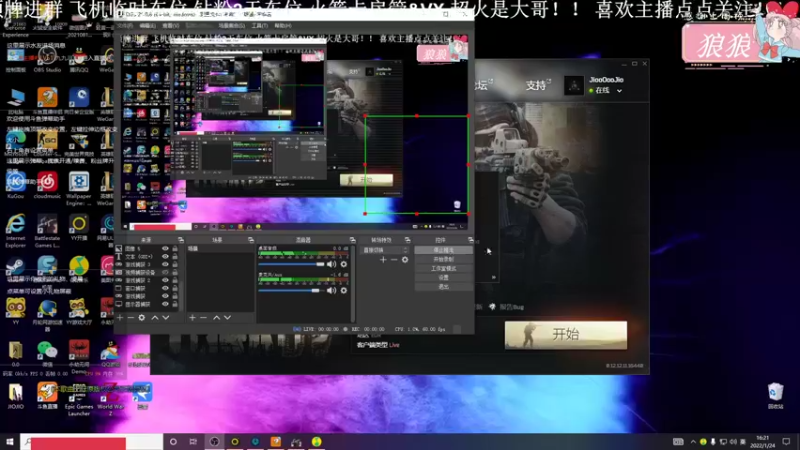Move the selected source down

coord(166,317)
